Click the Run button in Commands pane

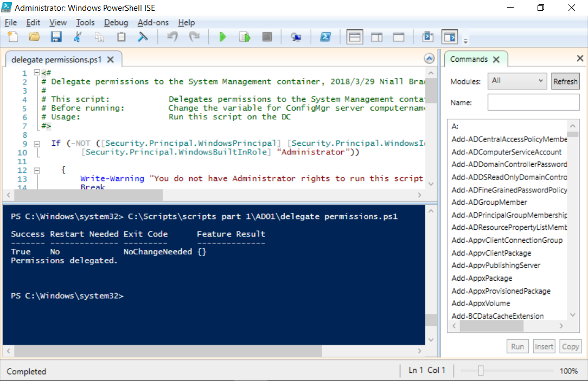(x=517, y=346)
